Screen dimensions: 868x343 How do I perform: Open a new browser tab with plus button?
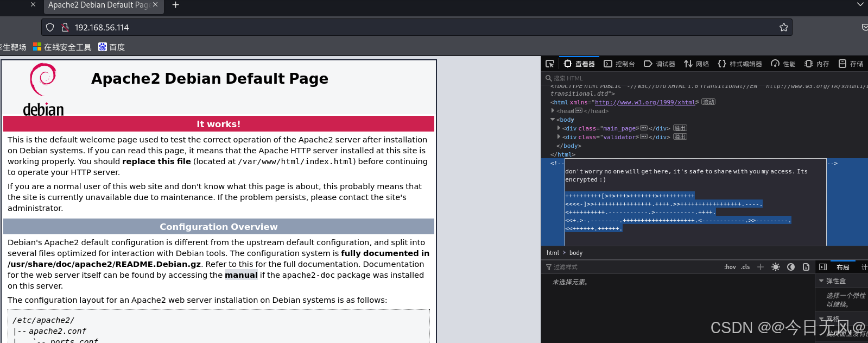pyautogui.click(x=175, y=5)
